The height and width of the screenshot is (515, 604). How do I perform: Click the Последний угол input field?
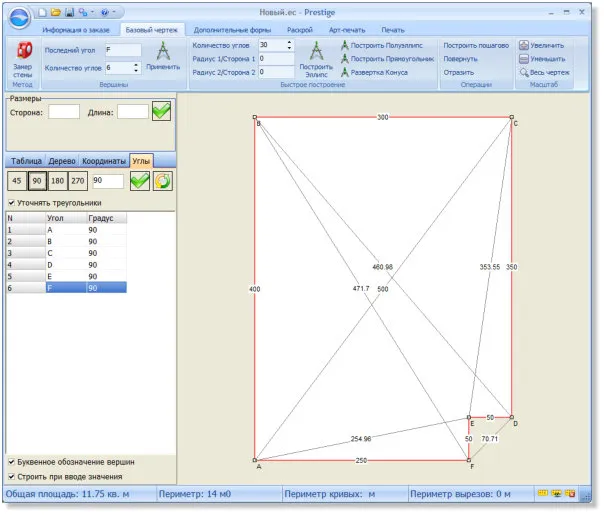123,50
